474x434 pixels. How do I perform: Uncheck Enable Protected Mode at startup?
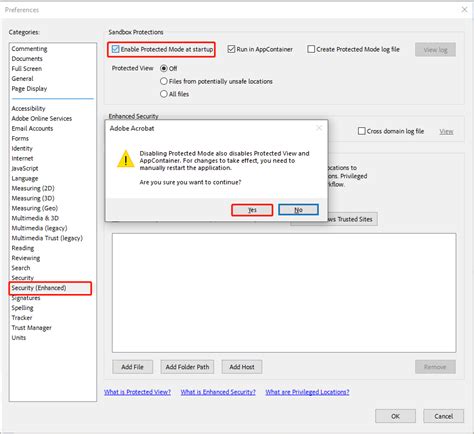pos(115,49)
